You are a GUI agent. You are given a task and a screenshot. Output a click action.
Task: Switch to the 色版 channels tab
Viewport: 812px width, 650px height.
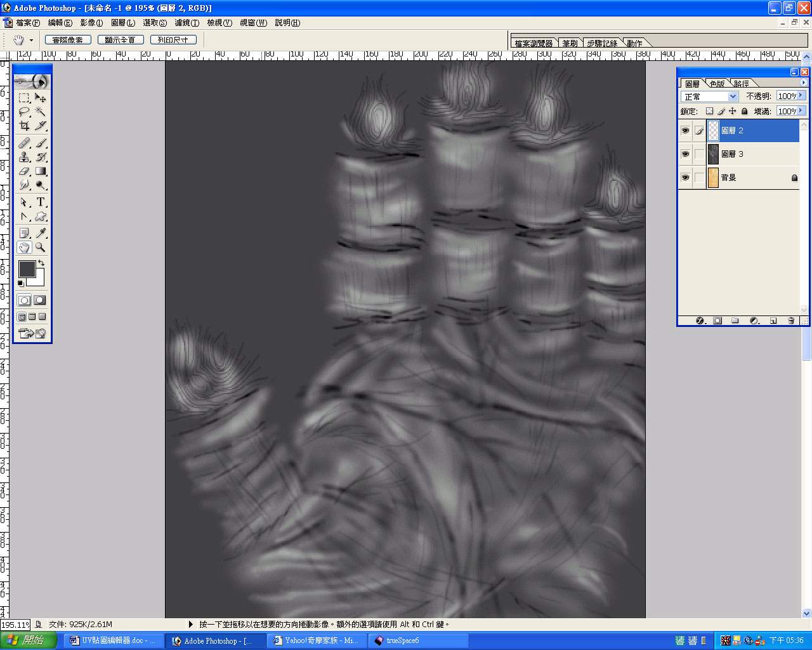click(717, 84)
